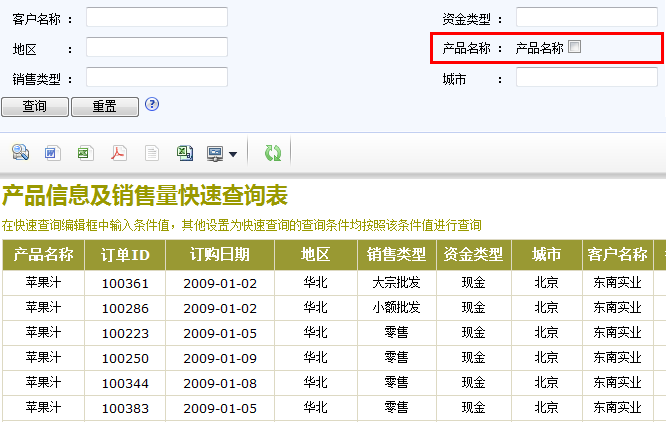Click the 客户名称 input field
The image size is (666, 422).
tap(156, 17)
